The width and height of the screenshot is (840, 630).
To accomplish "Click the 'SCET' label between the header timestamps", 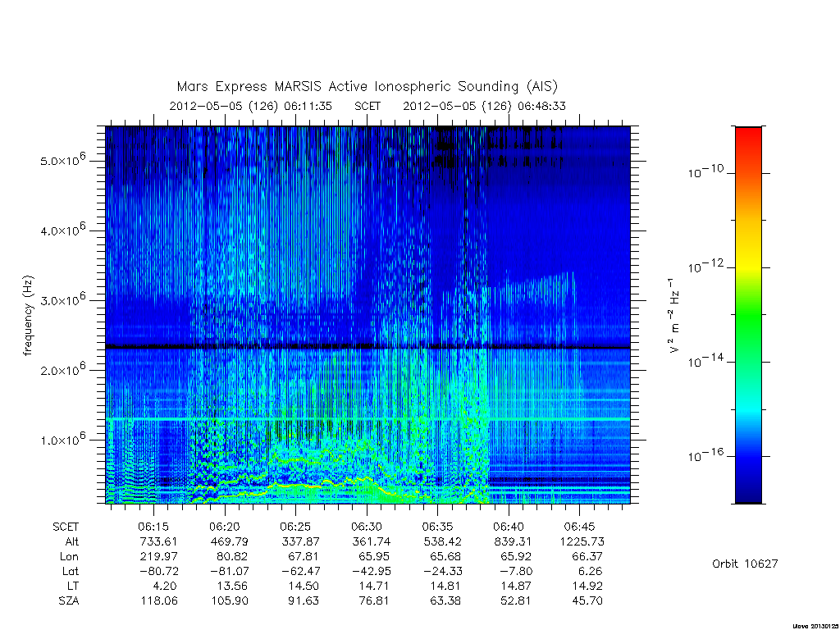I will [x=367, y=106].
